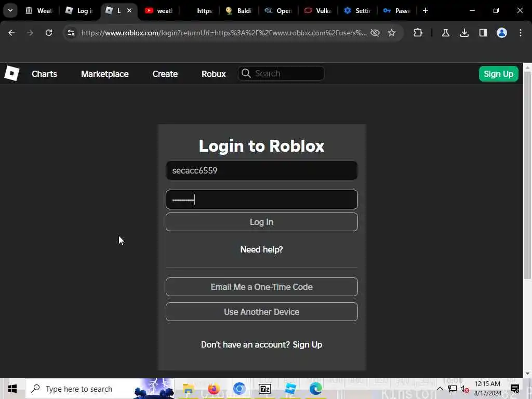This screenshot has width=532, height=399.
Task: Click the Log In button
Action: click(262, 222)
